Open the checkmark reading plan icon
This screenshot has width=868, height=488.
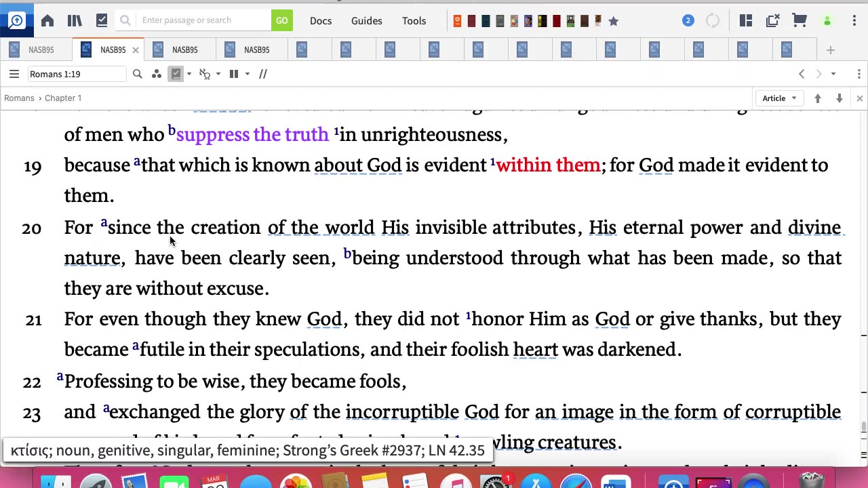tap(102, 20)
